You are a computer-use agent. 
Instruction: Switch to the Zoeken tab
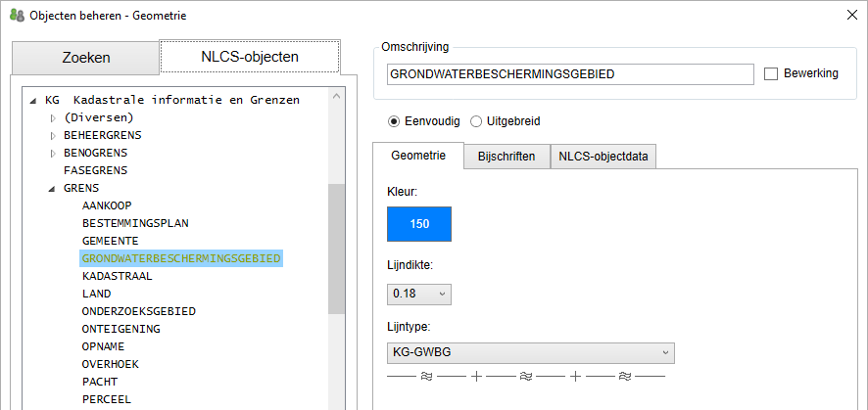coord(85,58)
